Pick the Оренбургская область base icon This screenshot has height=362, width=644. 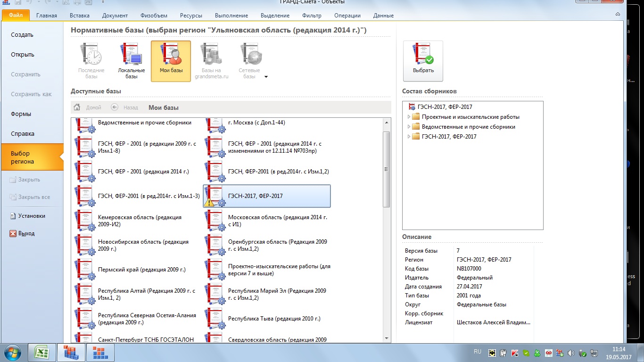point(215,245)
